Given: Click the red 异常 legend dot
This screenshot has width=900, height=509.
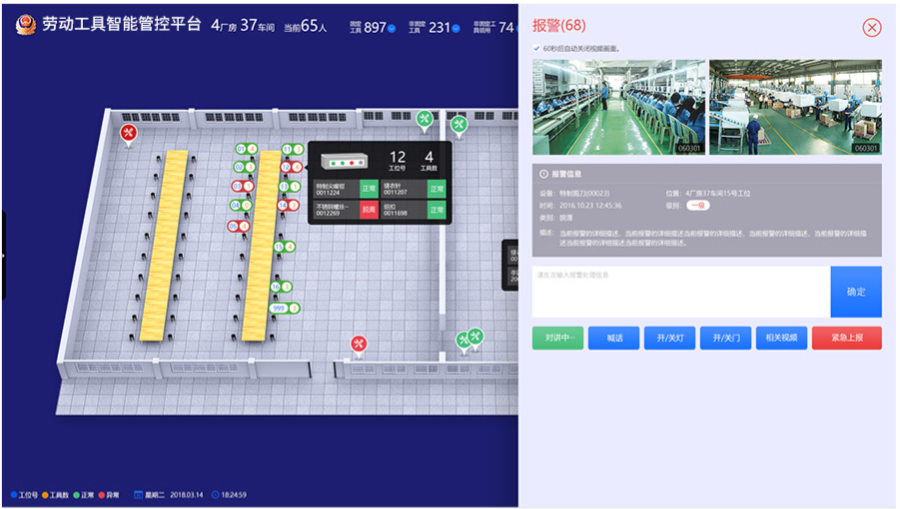Looking at the screenshot, I should [102, 495].
